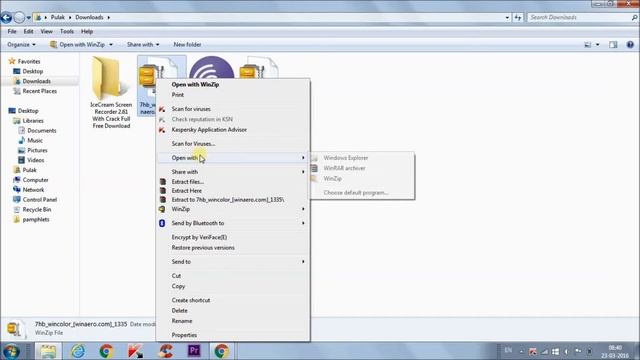Select the second WinZip archive file icon

pos(258,68)
